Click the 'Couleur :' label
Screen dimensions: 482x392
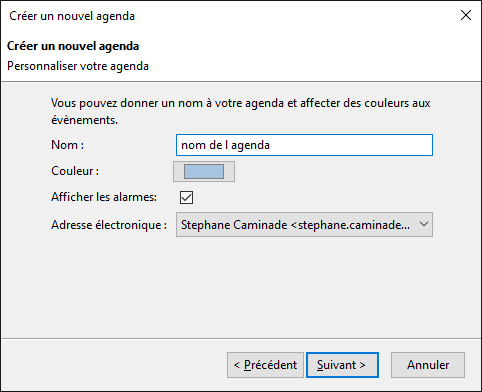pyautogui.click(x=75, y=171)
